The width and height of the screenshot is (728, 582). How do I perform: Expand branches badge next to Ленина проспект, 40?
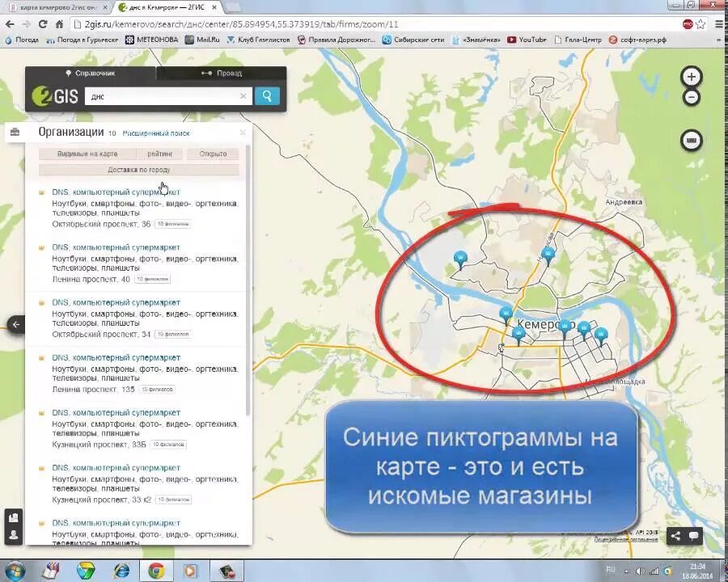[x=152, y=280]
